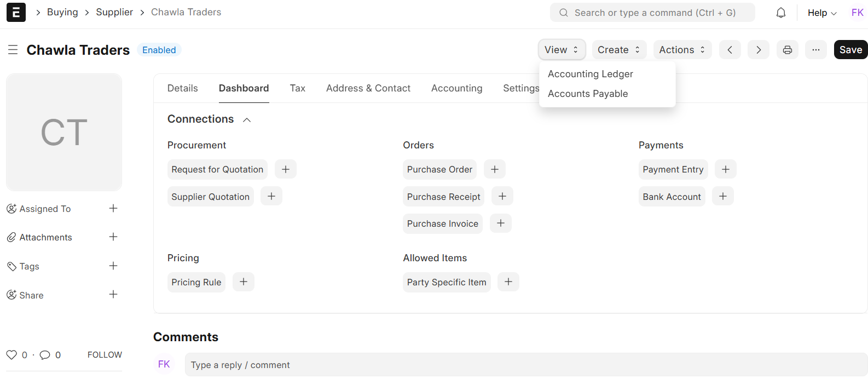This screenshot has height=379, width=868.
Task: Go to previous supplier record arrow
Action: (x=730, y=50)
